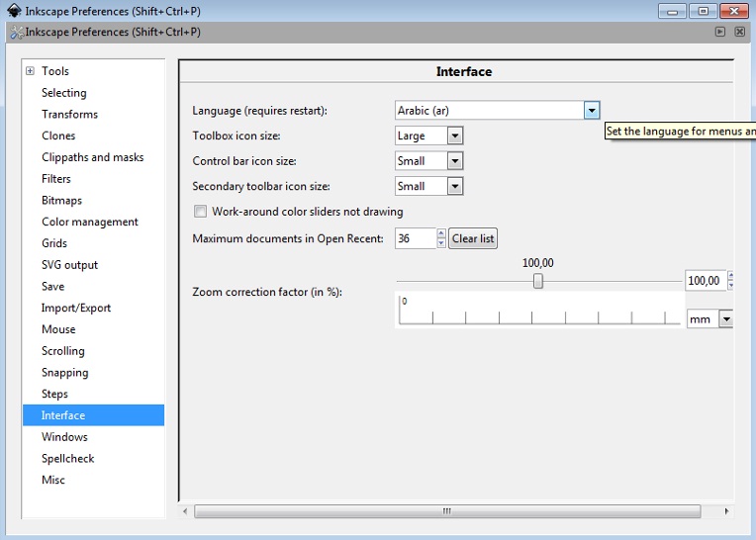This screenshot has height=540, width=756.
Task: Click the zoom correction slider handle
Action: pos(538,281)
